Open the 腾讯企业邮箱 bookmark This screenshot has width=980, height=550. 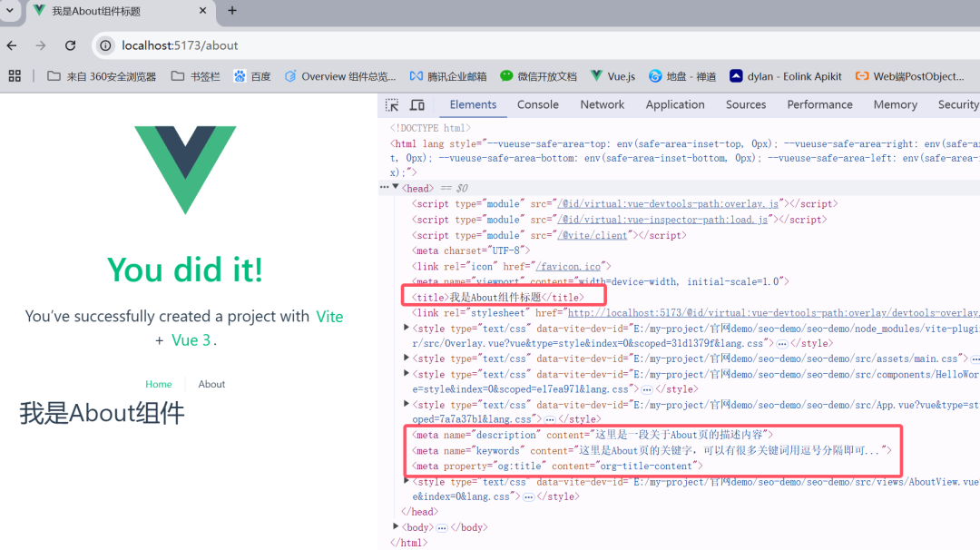(x=448, y=76)
